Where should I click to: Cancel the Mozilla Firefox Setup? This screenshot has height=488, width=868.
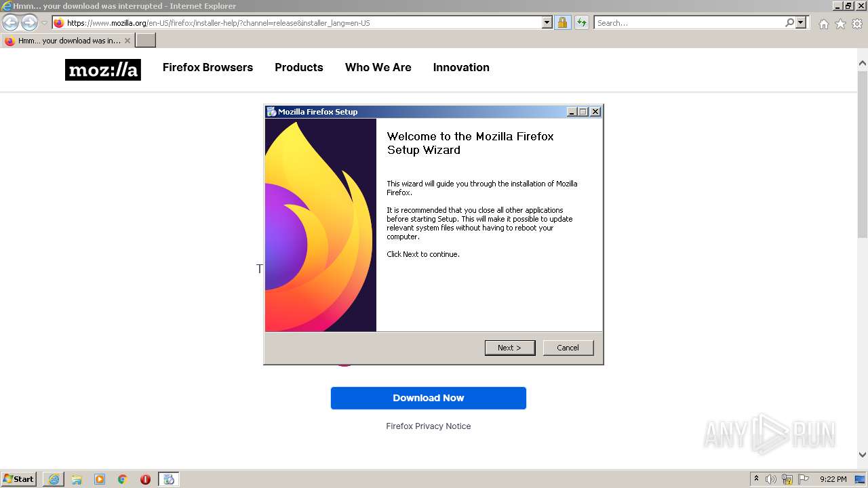click(x=568, y=348)
